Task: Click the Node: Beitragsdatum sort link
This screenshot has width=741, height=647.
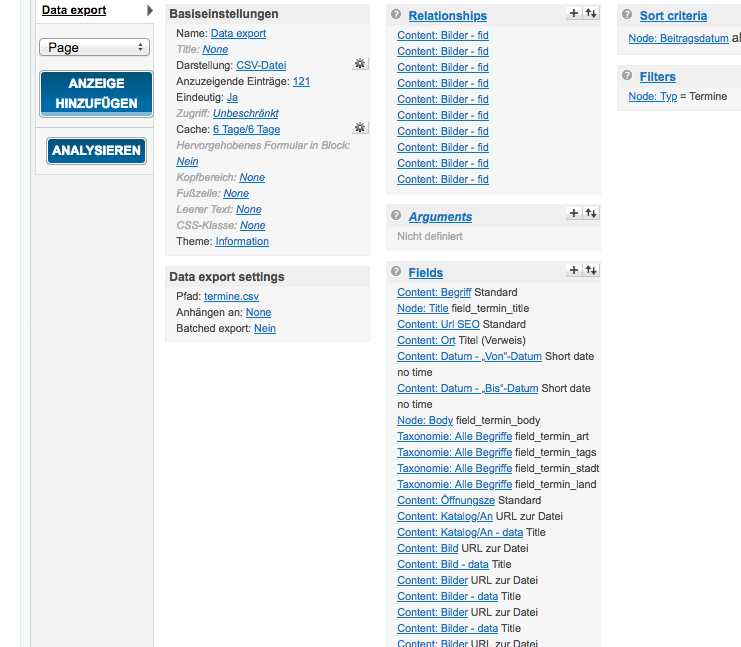Action: pos(678,38)
